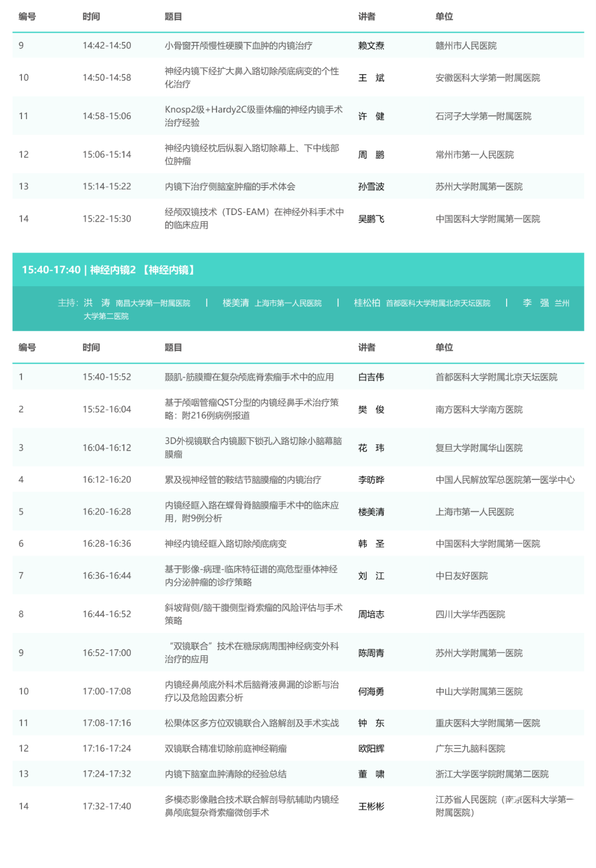This screenshot has height=868, width=596.
Task: Select the host name "李强"
Action: click(x=536, y=303)
